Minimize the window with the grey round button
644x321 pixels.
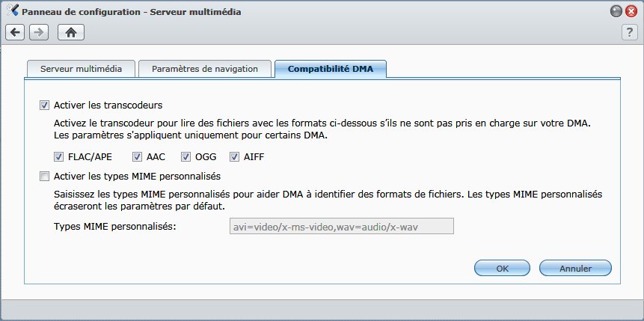point(616,12)
